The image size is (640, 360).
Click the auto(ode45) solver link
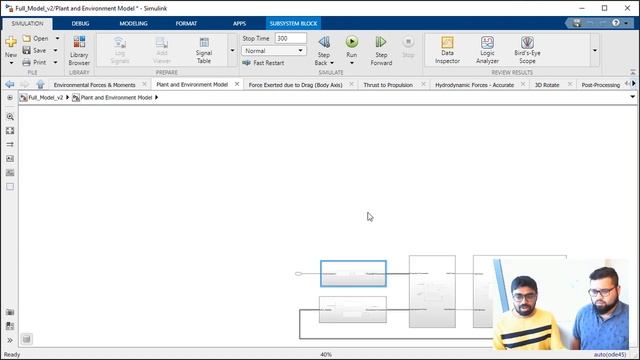(610, 354)
